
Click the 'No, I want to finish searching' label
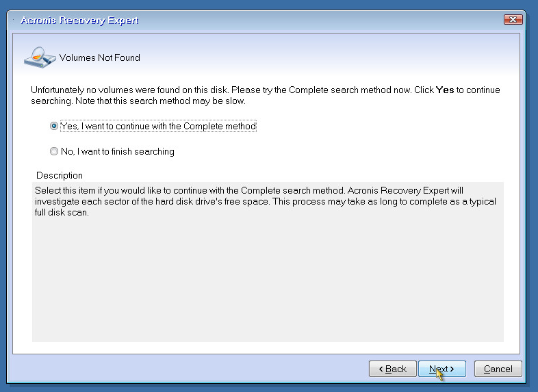[x=117, y=152]
